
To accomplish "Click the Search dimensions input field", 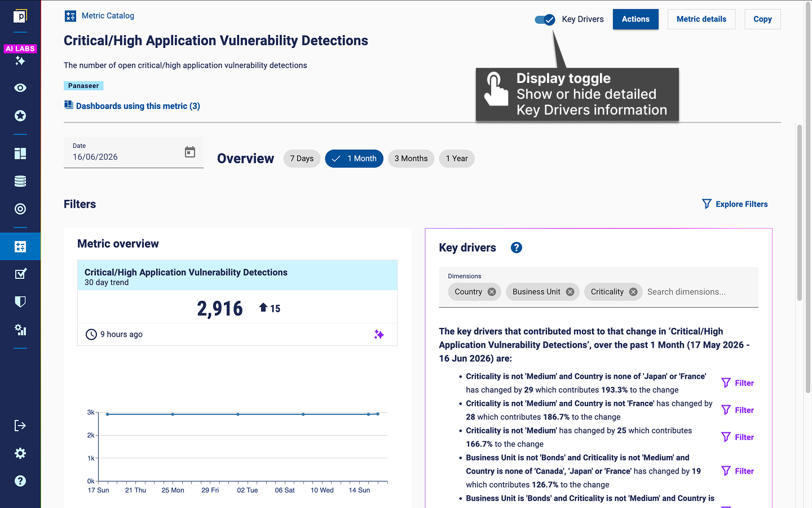I will tap(699, 292).
